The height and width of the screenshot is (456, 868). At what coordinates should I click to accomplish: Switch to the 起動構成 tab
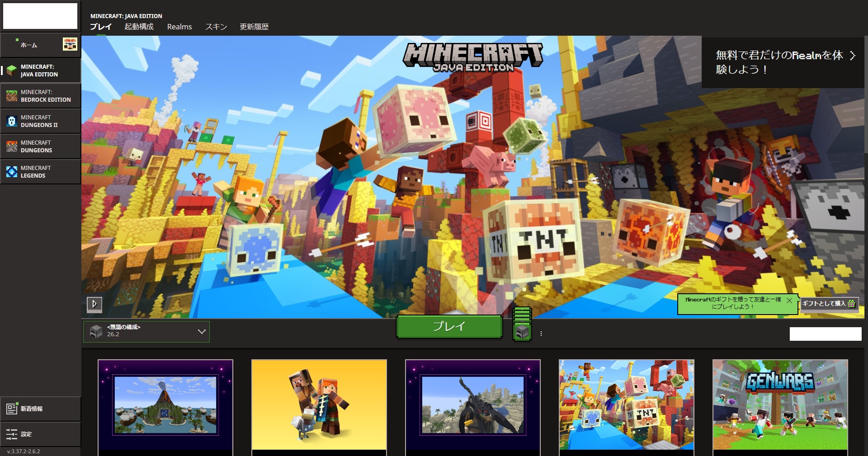tap(139, 27)
